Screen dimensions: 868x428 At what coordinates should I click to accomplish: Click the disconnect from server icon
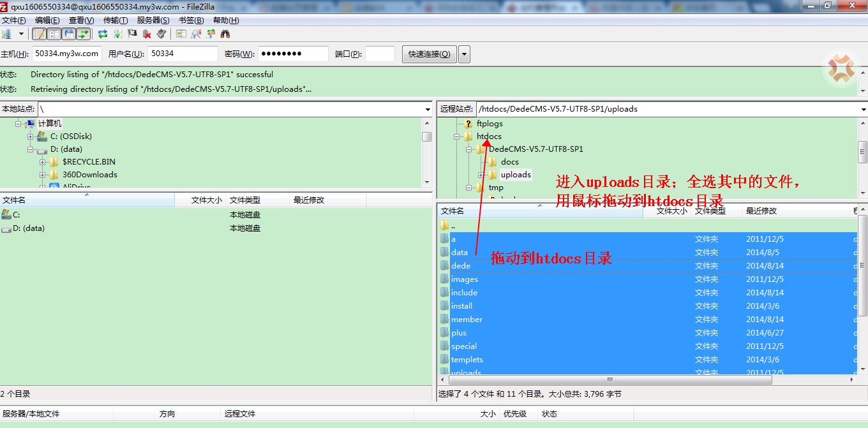pos(147,34)
